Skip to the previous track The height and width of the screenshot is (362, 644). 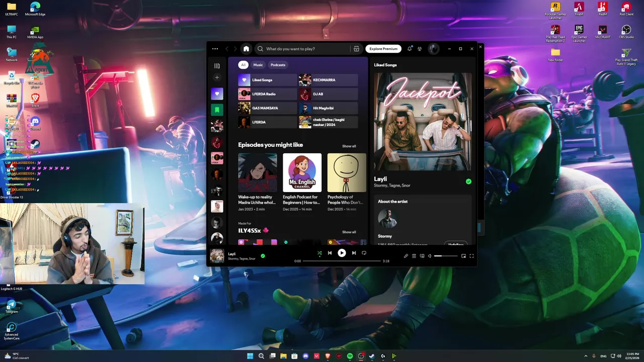pyautogui.click(x=330, y=253)
